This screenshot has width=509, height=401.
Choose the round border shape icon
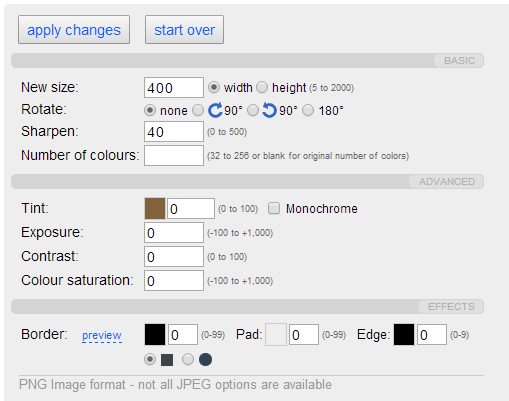(205, 360)
